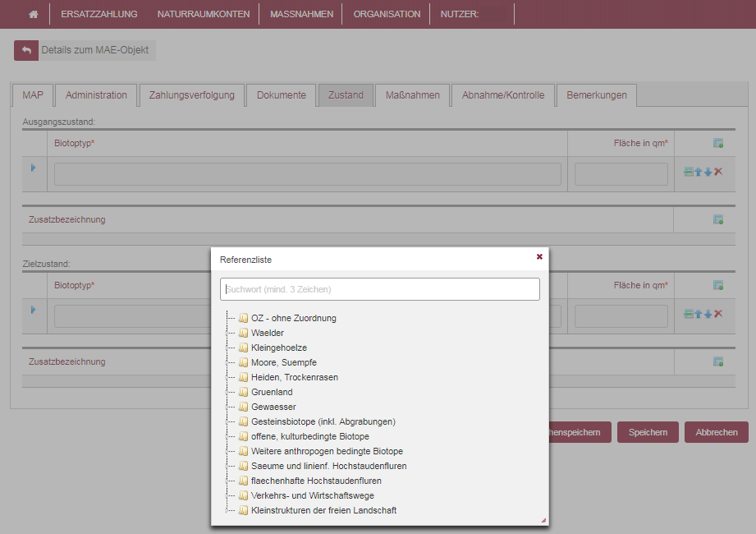756x534 pixels.
Task: Open the Abnahme/Kontrolle tab
Action: [502, 95]
